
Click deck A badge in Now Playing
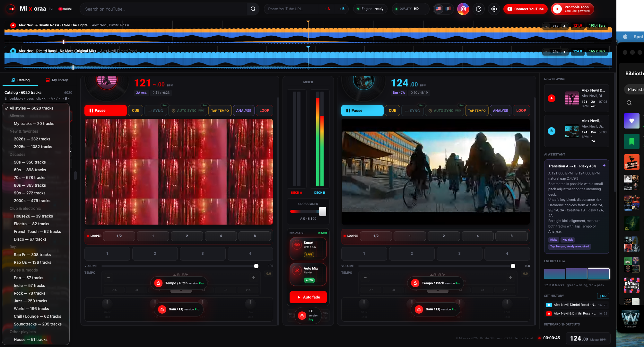[552, 98]
